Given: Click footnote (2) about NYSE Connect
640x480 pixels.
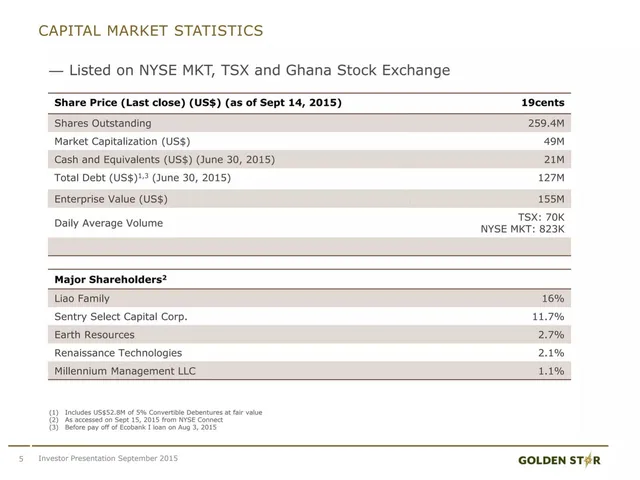Looking at the screenshot, I should 136,420.
